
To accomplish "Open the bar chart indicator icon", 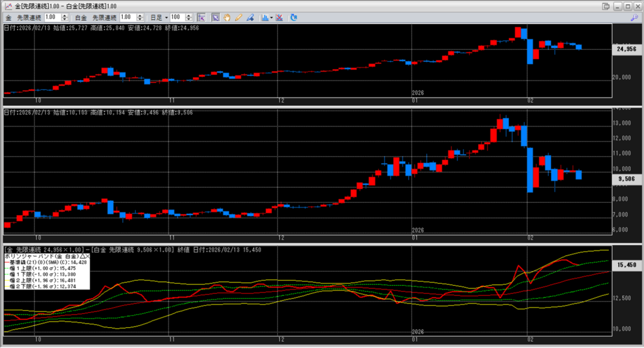I will click(264, 17).
